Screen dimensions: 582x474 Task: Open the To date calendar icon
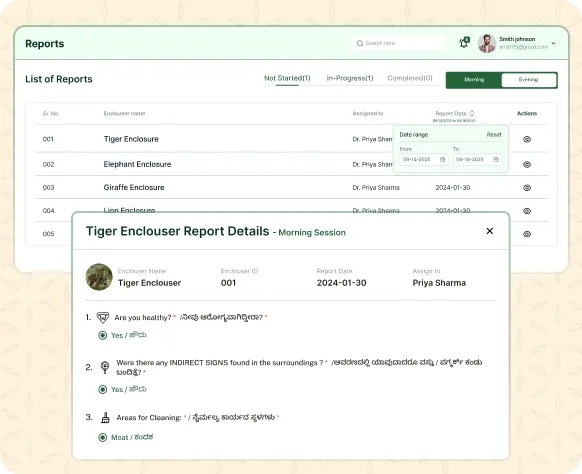click(x=496, y=159)
